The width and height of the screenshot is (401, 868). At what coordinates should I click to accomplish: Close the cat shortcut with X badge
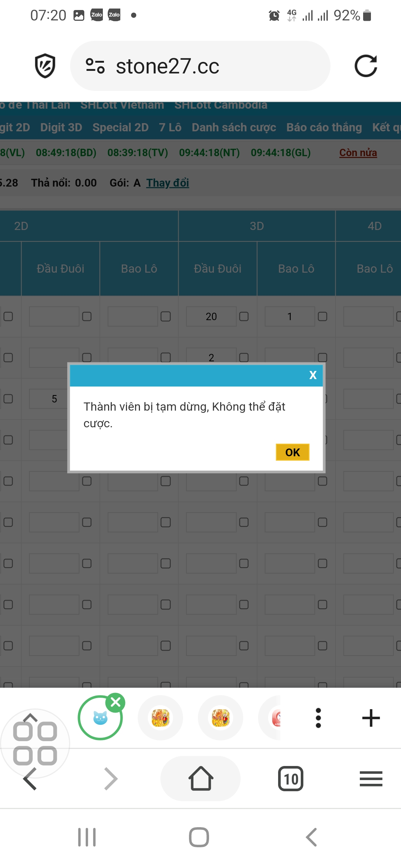(115, 702)
